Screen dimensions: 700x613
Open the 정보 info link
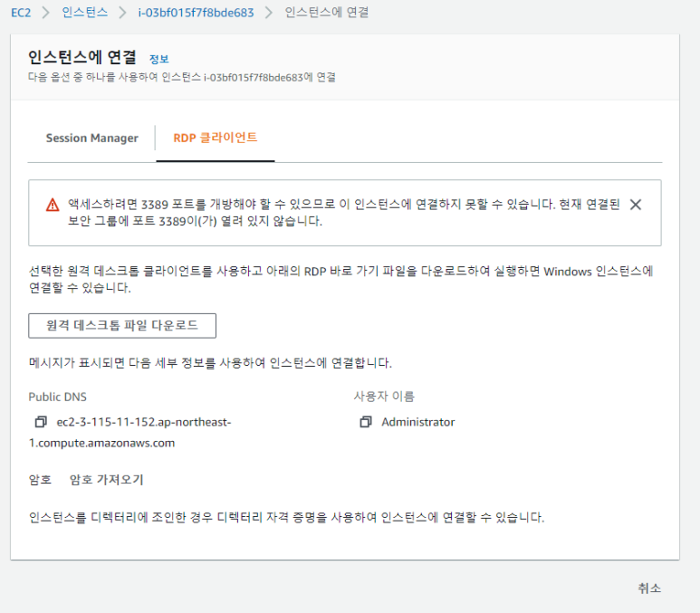click(159, 59)
